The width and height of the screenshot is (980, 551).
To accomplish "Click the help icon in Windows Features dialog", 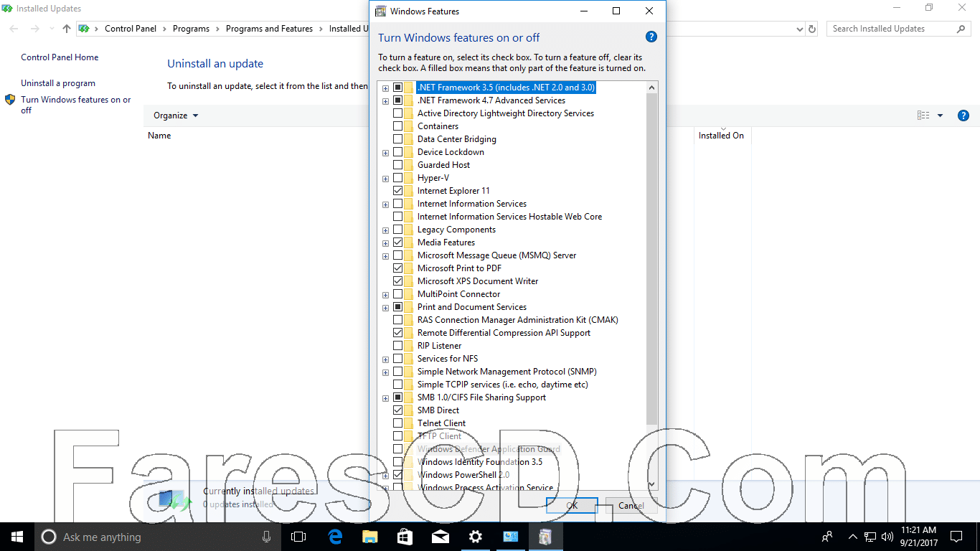I will coord(651,37).
